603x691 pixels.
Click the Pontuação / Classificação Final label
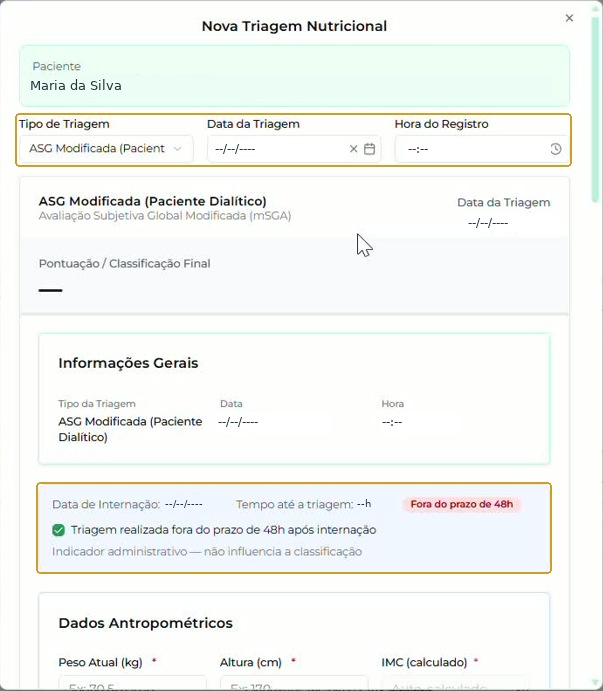click(124, 264)
